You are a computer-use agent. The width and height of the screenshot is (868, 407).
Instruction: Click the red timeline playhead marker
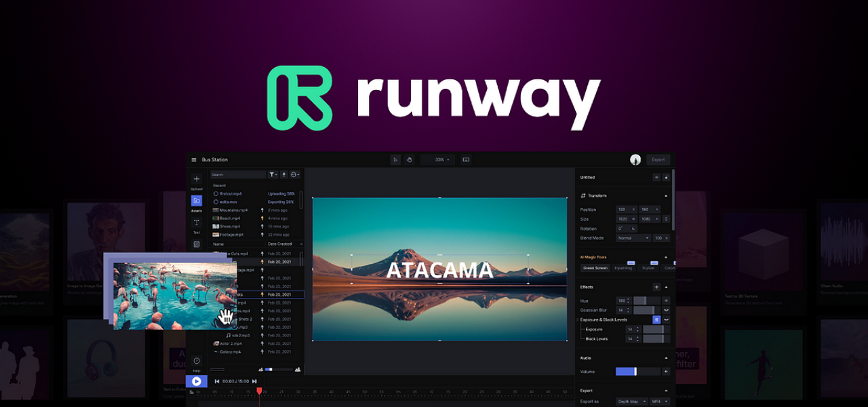coord(259,391)
